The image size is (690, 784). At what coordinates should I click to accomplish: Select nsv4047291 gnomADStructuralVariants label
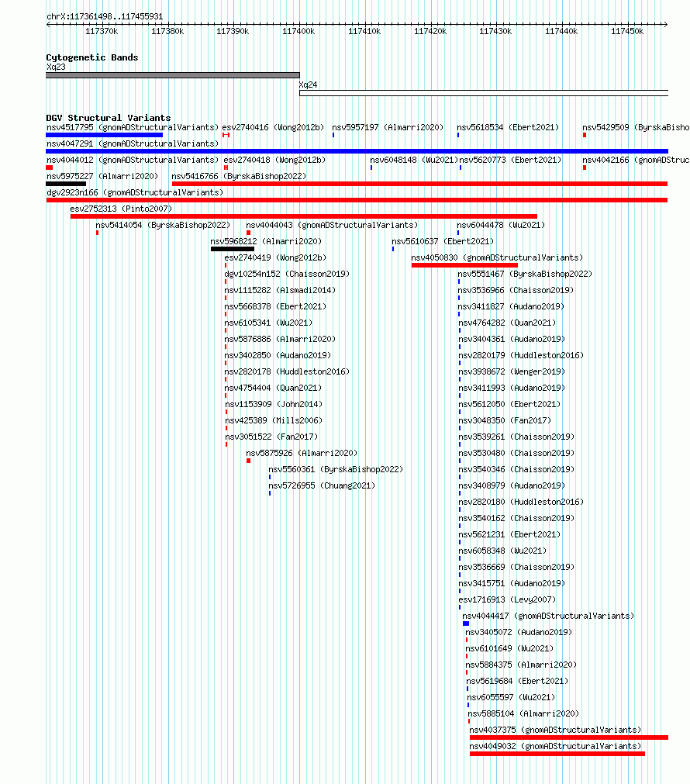pyautogui.click(x=133, y=143)
